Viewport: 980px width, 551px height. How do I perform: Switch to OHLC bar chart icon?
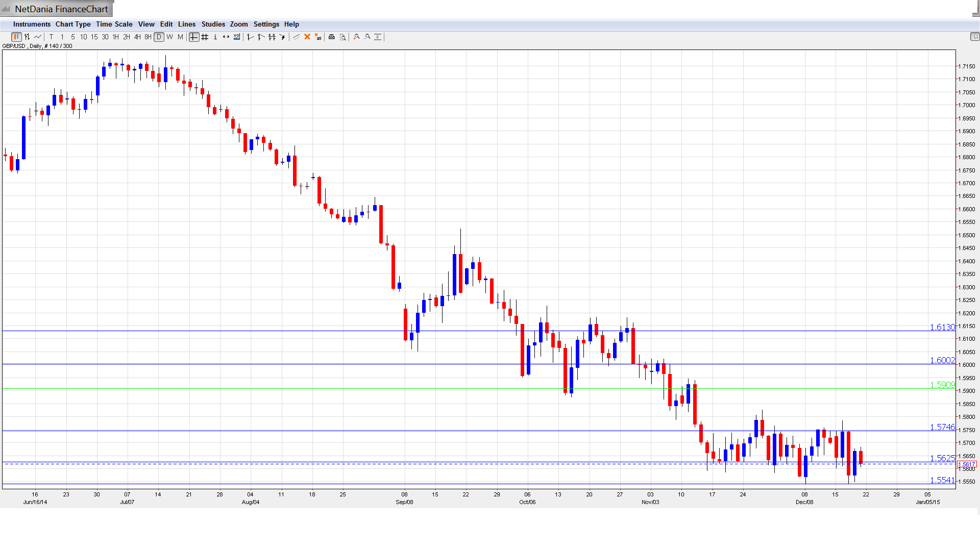coord(27,37)
